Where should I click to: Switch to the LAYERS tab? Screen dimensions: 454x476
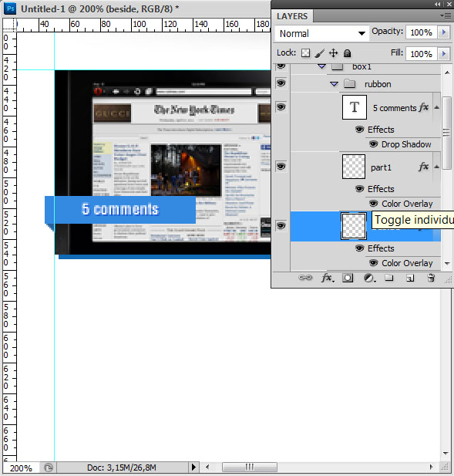point(292,16)
